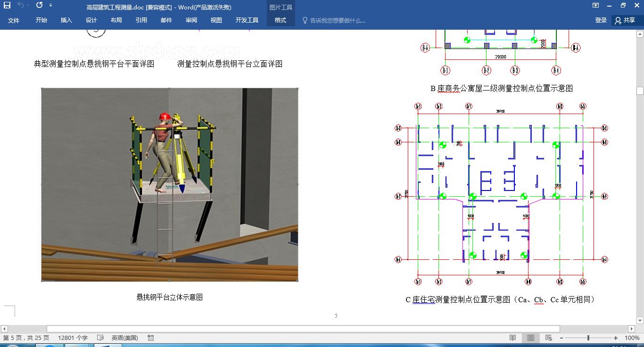Click the caption 测量控制点悬挑钢平台立面详图
This screenshot has width=644, height=347.
(230, 64)
